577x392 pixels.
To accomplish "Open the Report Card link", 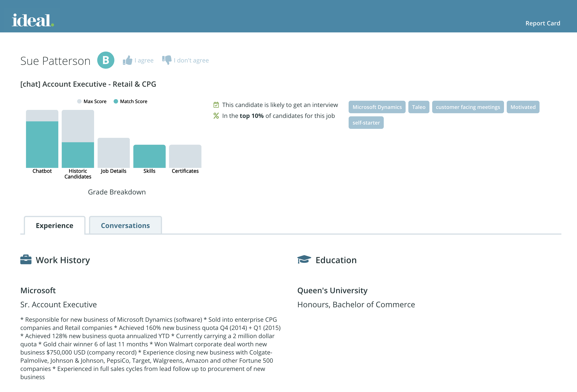I will tap(543, 23).
